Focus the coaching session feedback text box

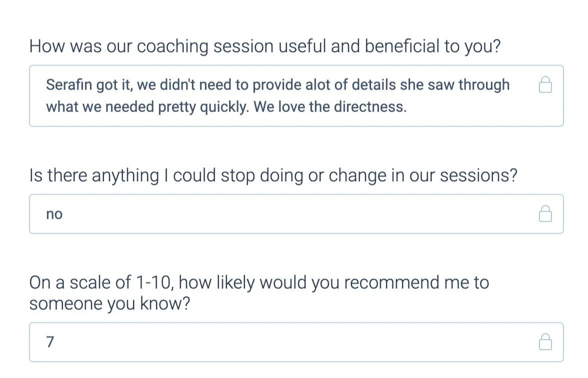pyautogui.click(x=296, y=96)
